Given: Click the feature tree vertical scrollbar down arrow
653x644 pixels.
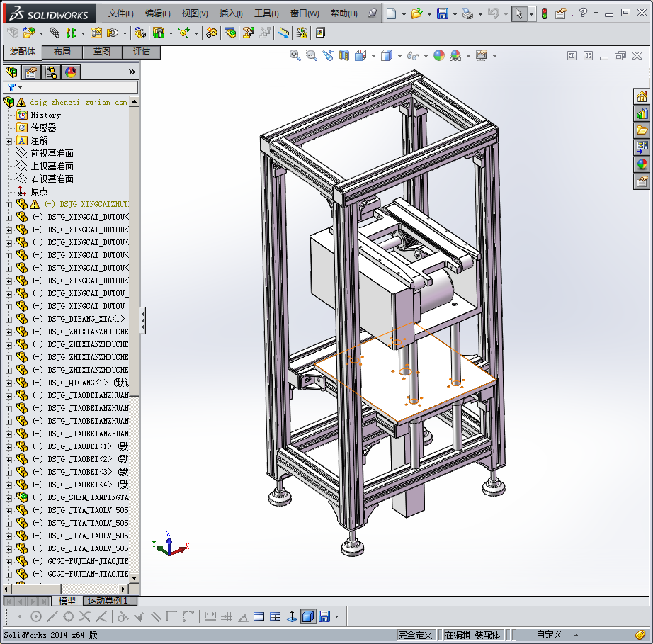Looking at the screenshot, I should click(134, 578).
